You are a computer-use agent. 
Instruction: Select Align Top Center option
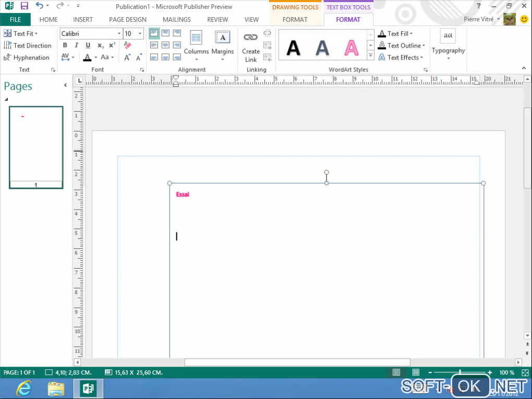(x=165, y=33)
